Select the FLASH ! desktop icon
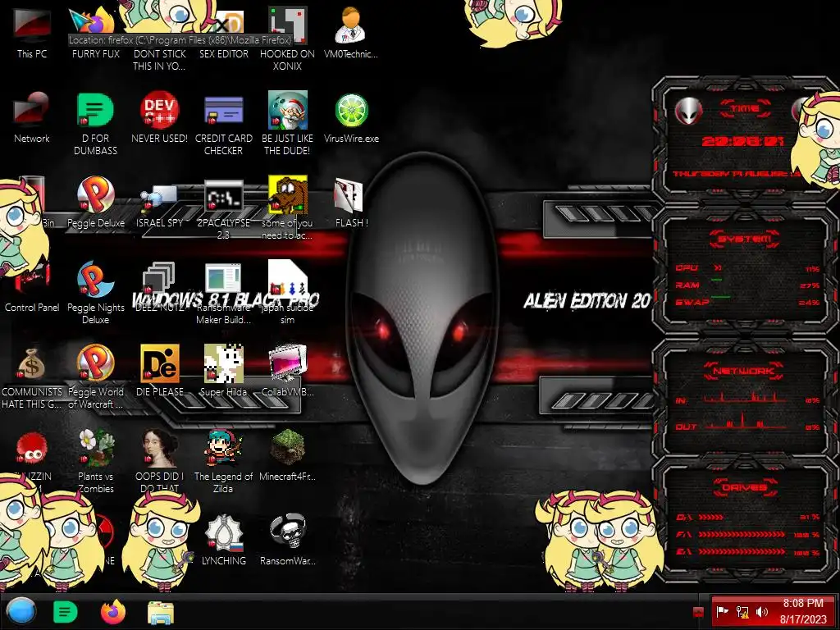840x630 pixels. click(351, 202)
